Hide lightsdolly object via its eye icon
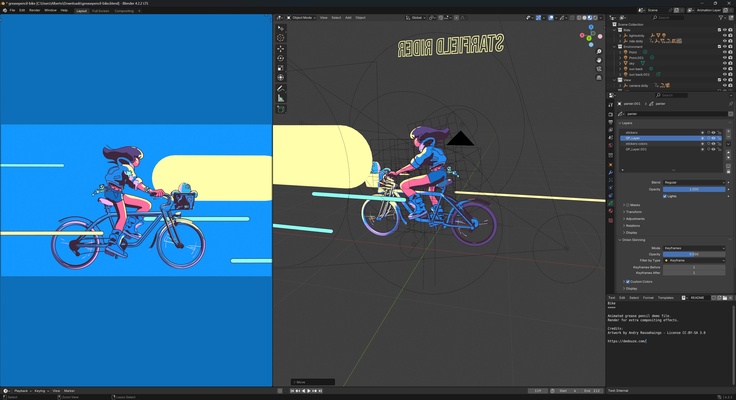Image resolution: width=736 pixels, height=400 pixels. tap(725, 35)
